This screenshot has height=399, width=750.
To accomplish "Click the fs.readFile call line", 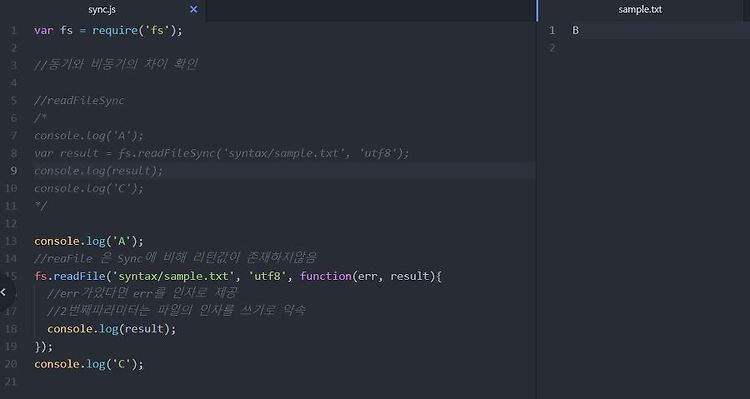I will click(238, 276).
